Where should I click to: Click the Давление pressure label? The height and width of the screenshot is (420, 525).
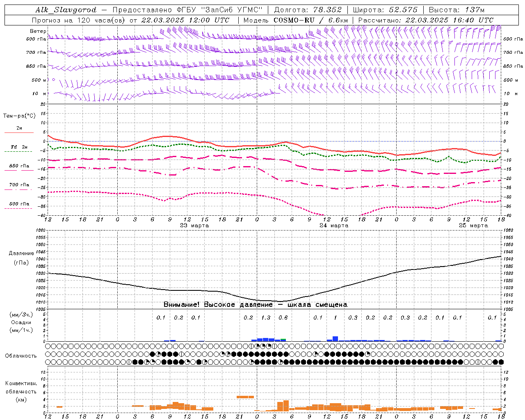pos(21,253)
